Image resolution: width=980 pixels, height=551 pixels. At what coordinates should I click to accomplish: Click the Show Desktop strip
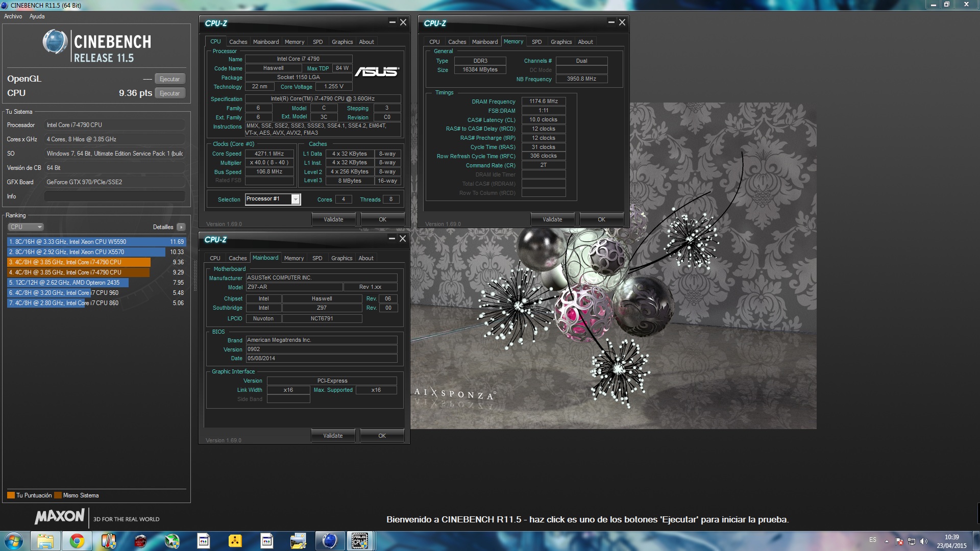[976, 541]
